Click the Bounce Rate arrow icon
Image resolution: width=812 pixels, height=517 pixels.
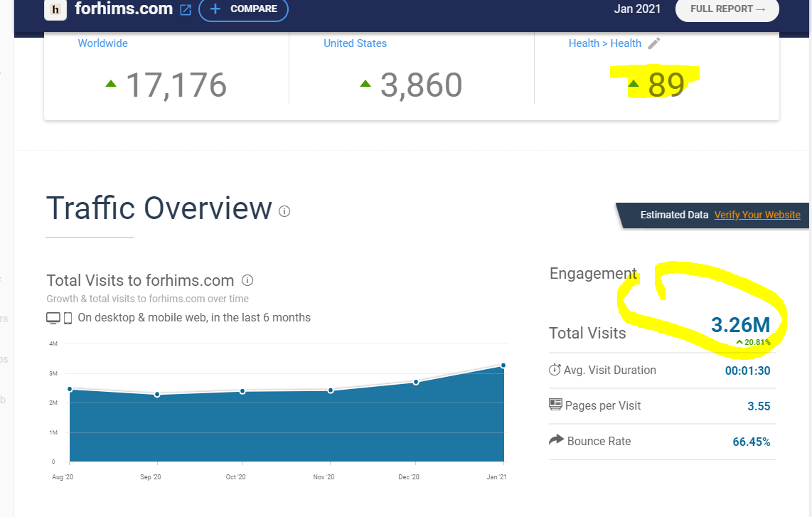click(556, 439)
